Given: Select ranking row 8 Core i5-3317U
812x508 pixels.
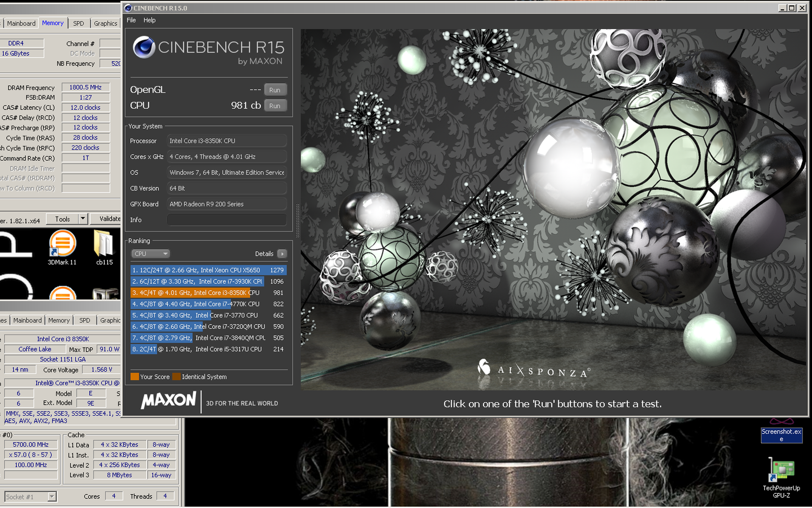Looking at the screenshot, I should pyautogui.click(x=208, y=349).
